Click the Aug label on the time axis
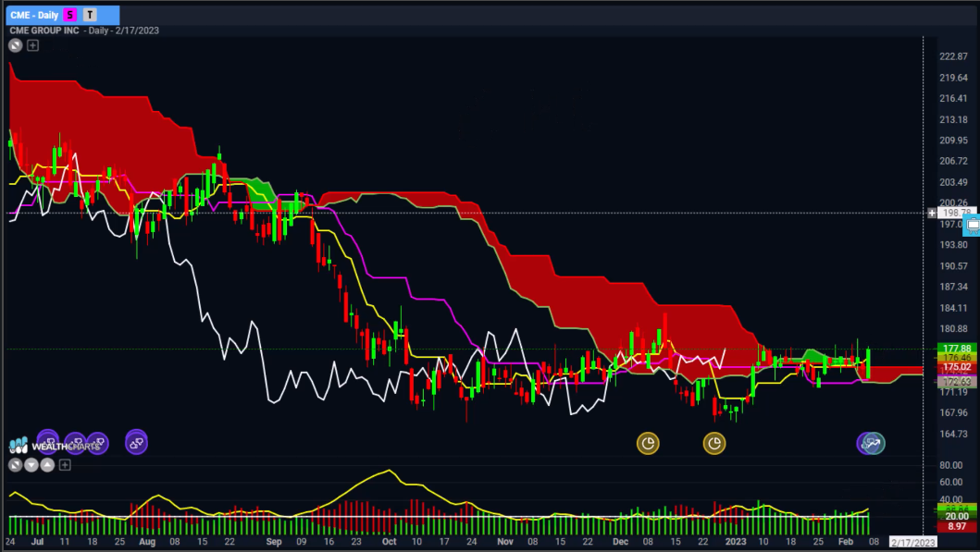 pyautogui.click(x=147, y=542)
